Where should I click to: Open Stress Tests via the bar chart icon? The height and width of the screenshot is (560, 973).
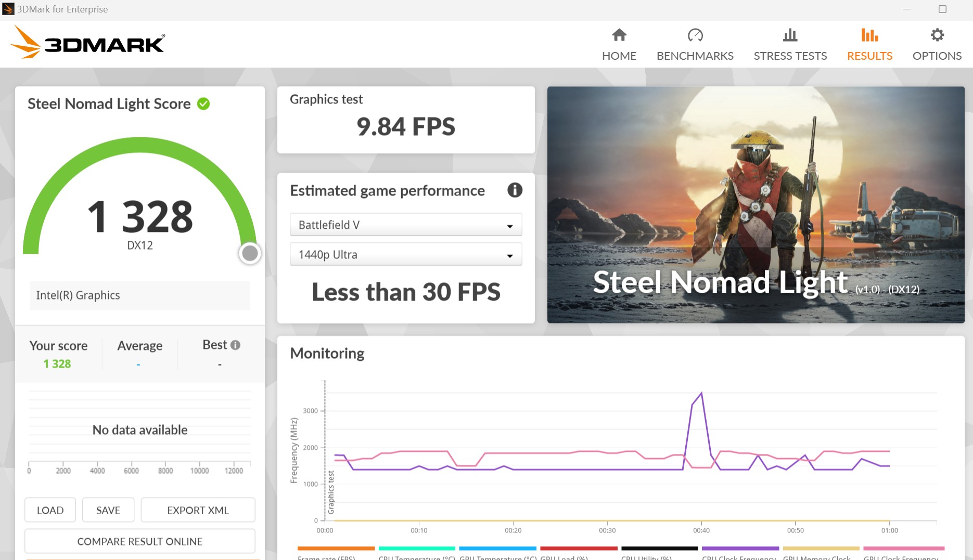click(x=790, y=35)
